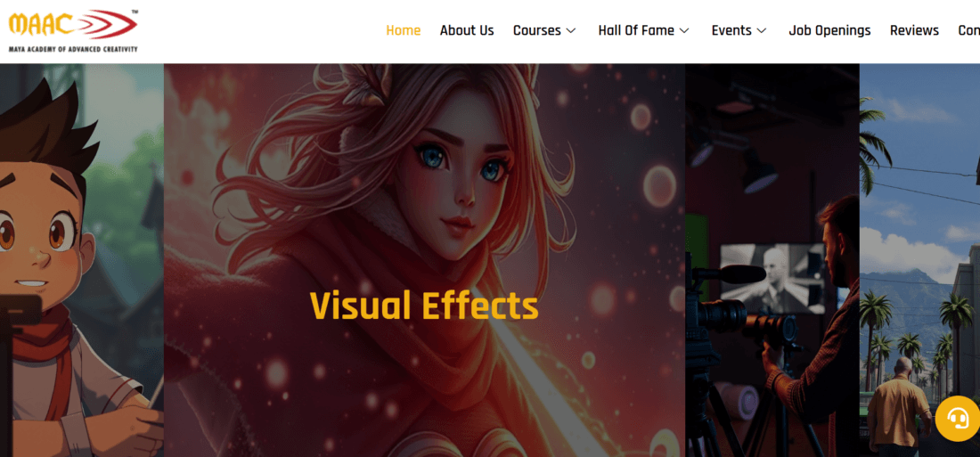Expand the Courses dropdown arrow
This screenshot has height=457, width=980.
point(571,30)
